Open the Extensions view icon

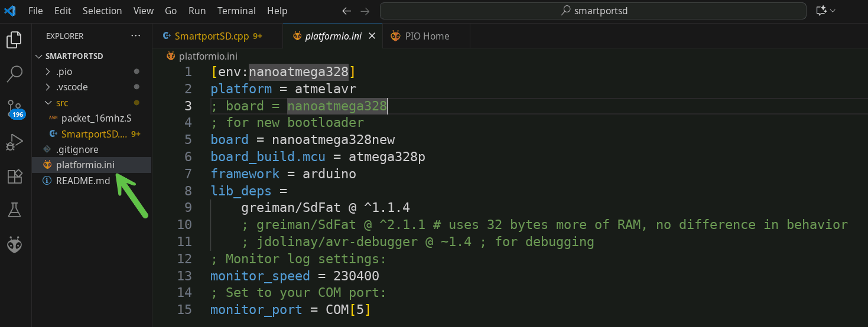[x=14, y=176]
